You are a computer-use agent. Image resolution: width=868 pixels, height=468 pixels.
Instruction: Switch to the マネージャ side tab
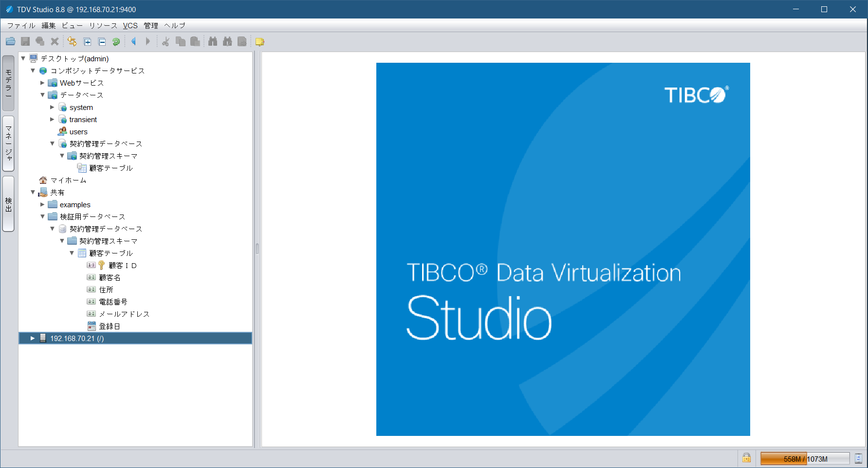pyautogui.click(x=8, y=144)
